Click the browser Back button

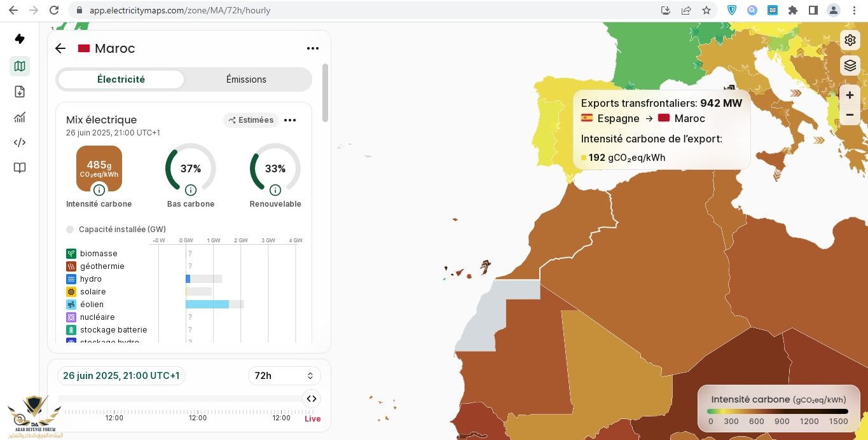13,10
